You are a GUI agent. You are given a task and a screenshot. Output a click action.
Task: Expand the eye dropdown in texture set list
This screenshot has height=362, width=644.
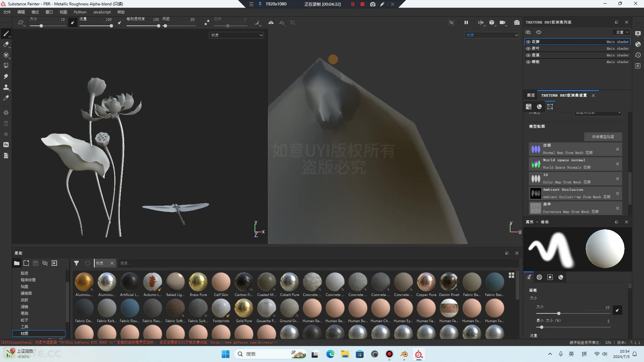coord(528,32)
